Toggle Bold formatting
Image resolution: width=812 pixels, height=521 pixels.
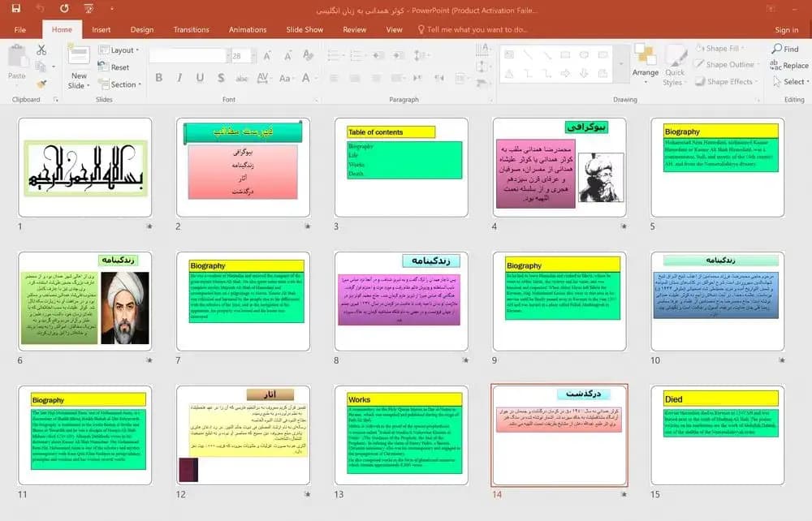[159, 78]
